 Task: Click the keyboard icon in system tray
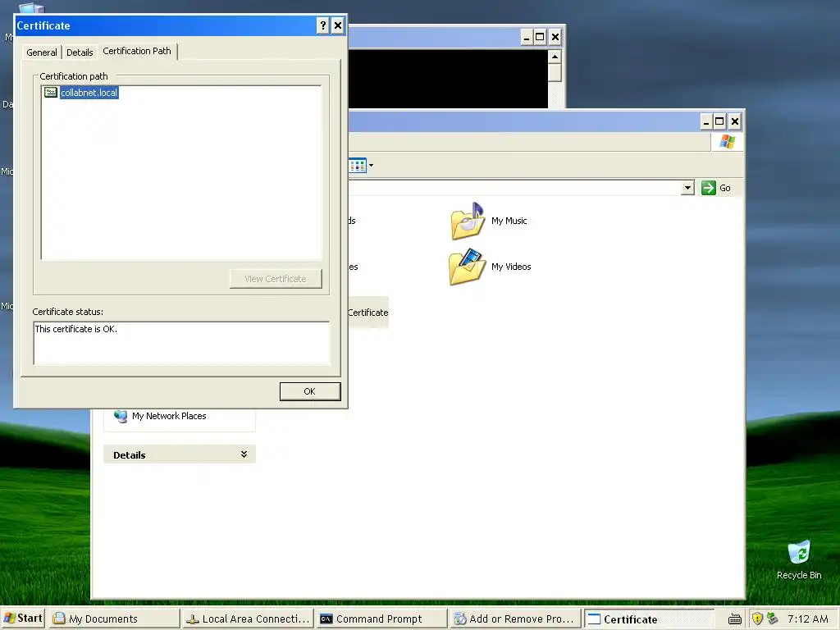point(735,619)
